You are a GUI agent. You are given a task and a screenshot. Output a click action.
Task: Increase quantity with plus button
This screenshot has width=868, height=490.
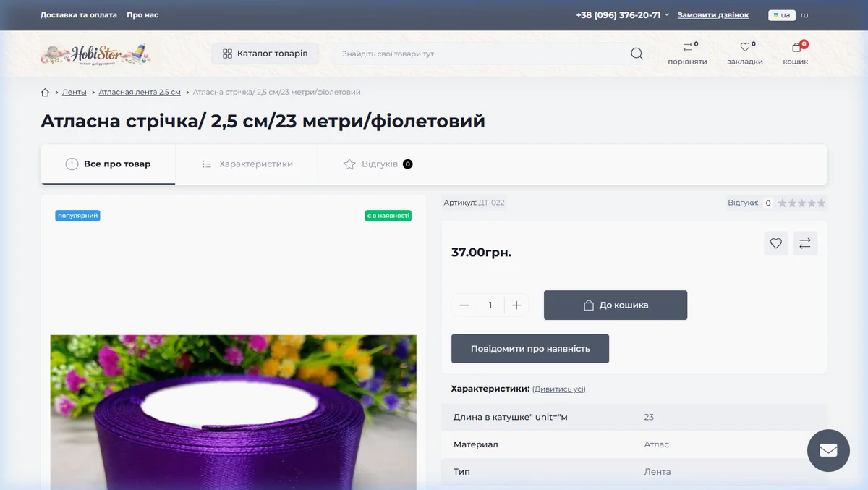click(x=516, y=305)
